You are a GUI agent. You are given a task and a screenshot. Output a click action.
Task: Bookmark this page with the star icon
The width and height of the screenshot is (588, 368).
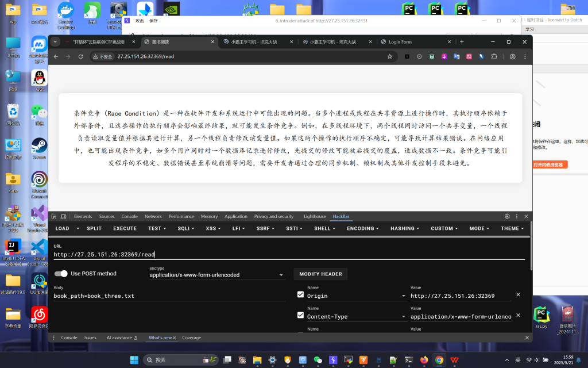click(x=390, y=57)
